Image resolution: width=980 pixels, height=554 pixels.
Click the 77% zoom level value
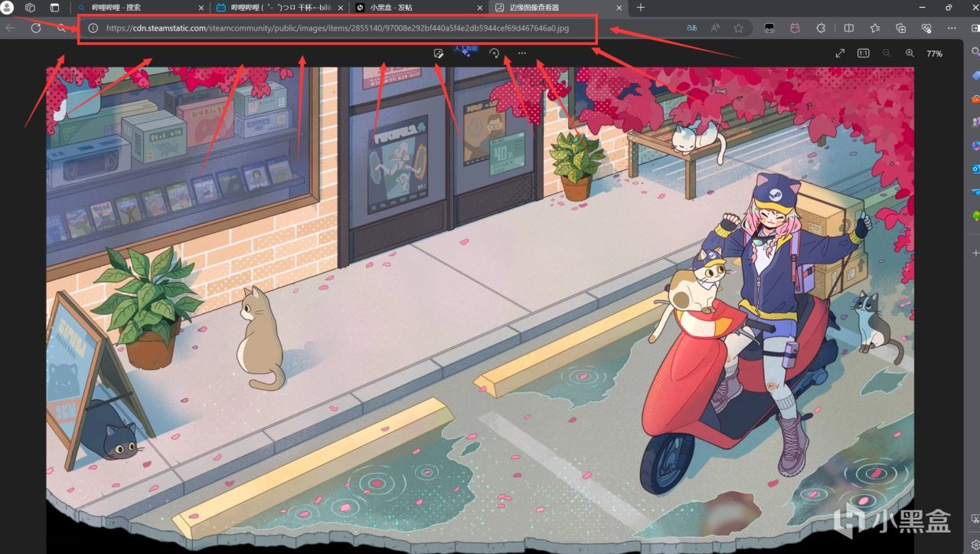pos(934,54)
